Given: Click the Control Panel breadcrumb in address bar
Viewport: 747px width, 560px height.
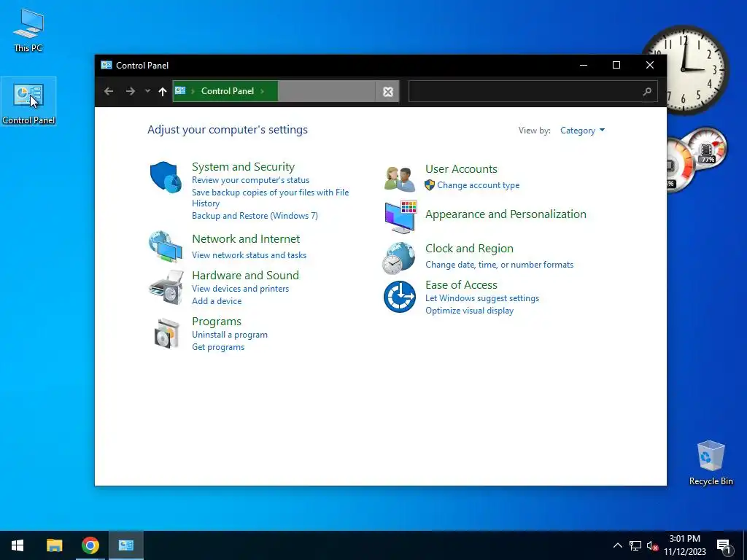Looking at the screenshot, I should pyautogui.click(x=228, y=91).
